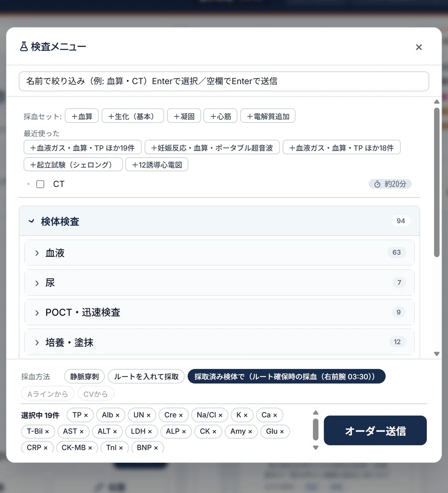Click the main list scroll-down arrow
This screenshot has width=448, height=493.
click(437, 354)
